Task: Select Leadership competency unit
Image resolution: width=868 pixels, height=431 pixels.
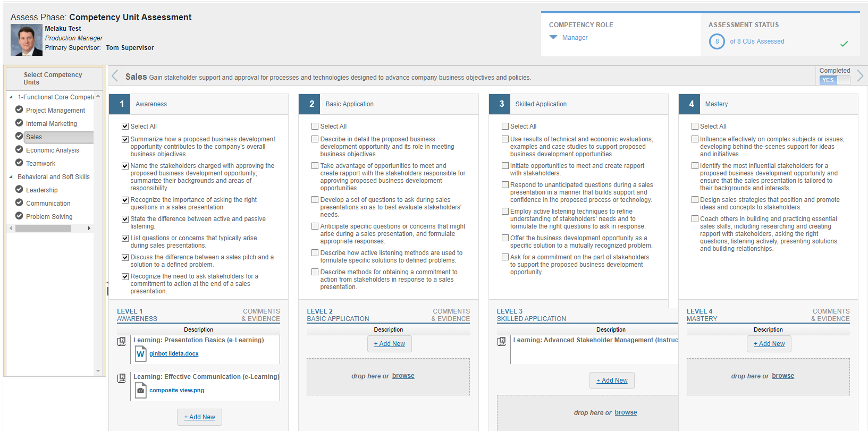Action: (x=42, y=190)
